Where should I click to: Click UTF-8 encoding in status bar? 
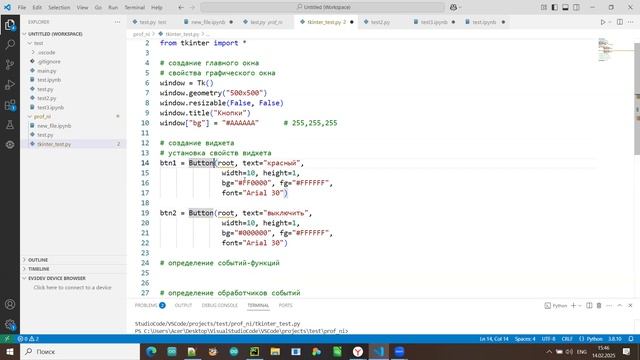548,339
